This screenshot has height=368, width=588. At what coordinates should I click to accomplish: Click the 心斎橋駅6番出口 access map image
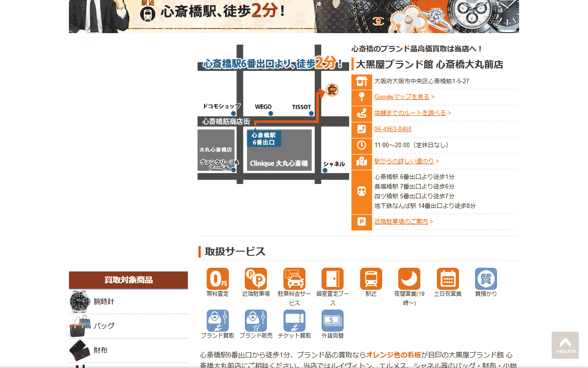[x=273, y=115]
